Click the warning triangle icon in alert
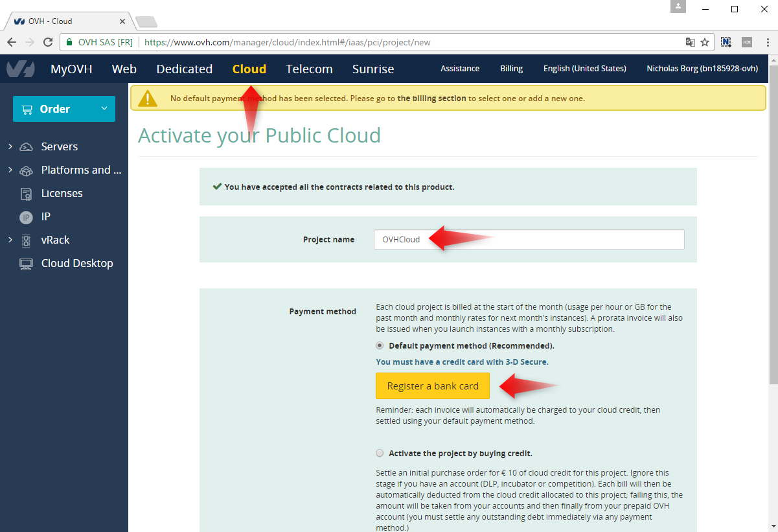This screenshot has width=778, height=532. point(148,98)
